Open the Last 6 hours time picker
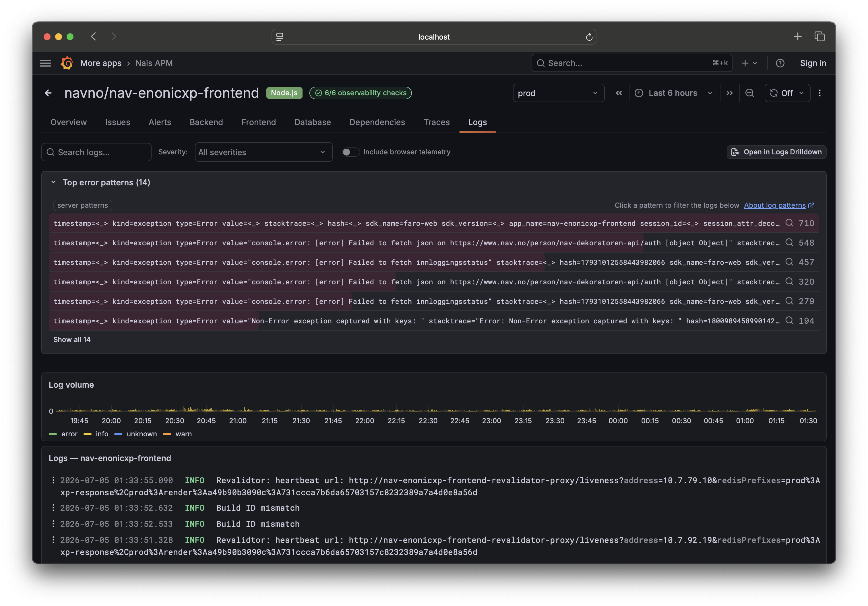This screenshot has height=606, width=868. (674, 93)
